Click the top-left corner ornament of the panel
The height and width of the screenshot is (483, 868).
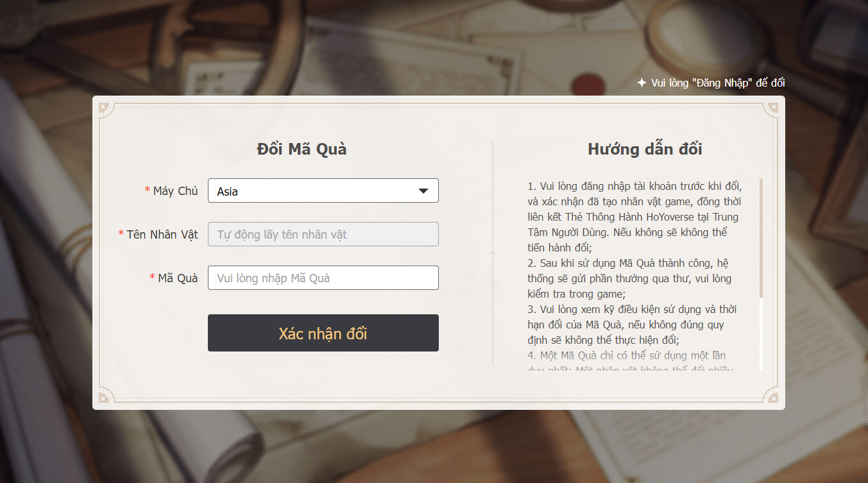point(105,109)
